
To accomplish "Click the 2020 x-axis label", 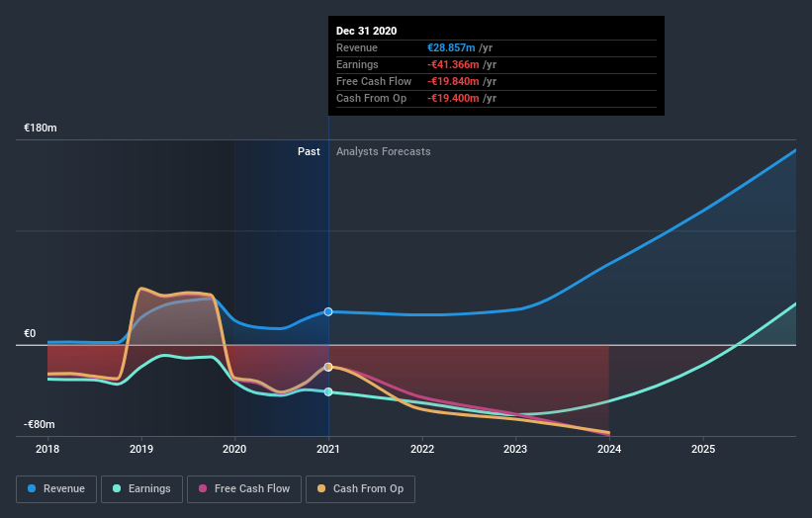I will 234,449.
